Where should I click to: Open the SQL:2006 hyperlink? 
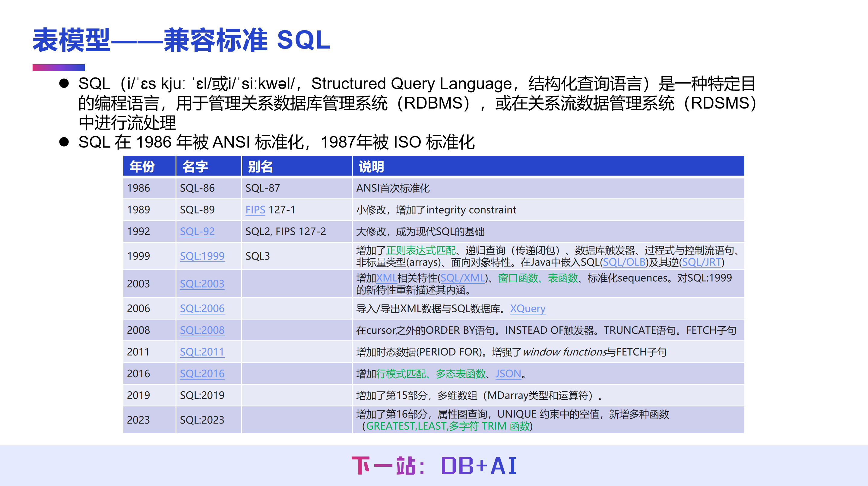202,308
